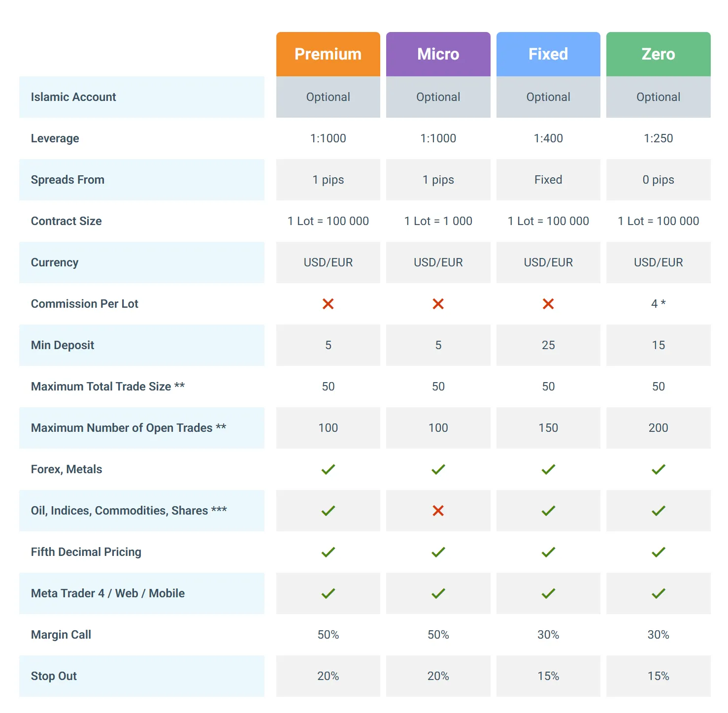Click the red X for Fixed commission
Screen dimensions: 728x713
548,304
